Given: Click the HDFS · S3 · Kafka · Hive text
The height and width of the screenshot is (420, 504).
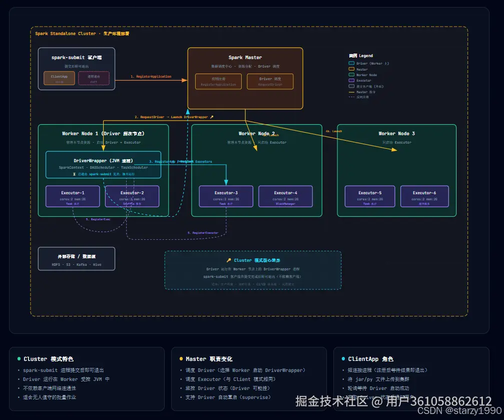Looking at the screenshot, I should coord(77,265).
